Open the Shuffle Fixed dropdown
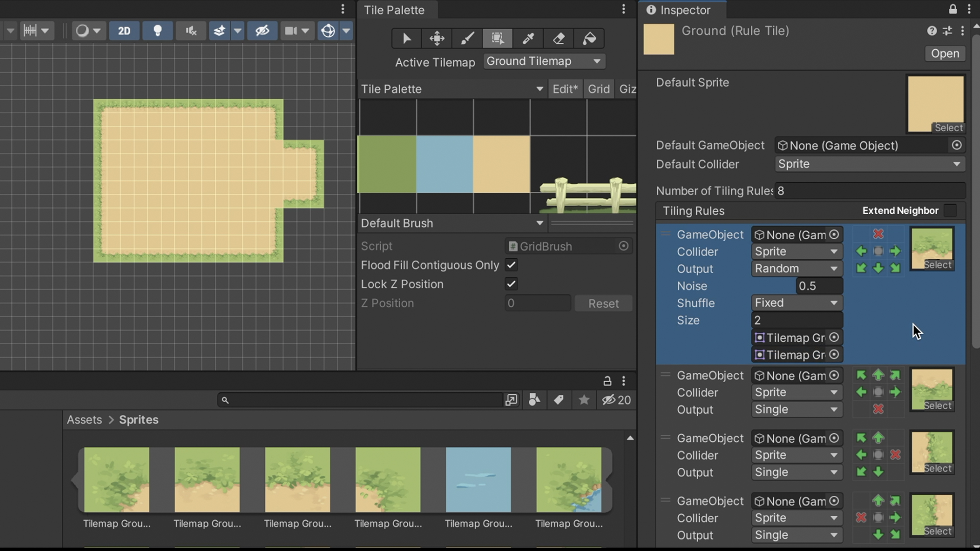Image resolution: width=980 pixels, height=551 pixels. click(x=796, y=303)
